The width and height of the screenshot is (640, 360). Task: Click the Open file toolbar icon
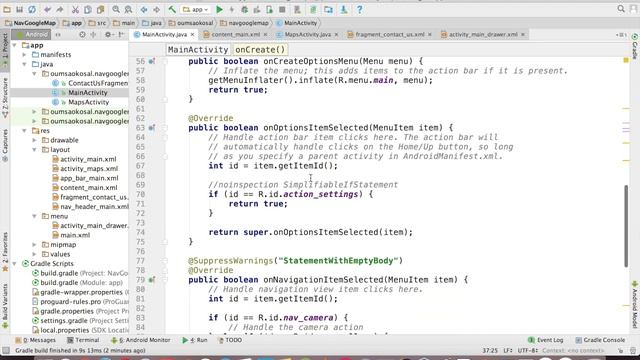[7, 9]
